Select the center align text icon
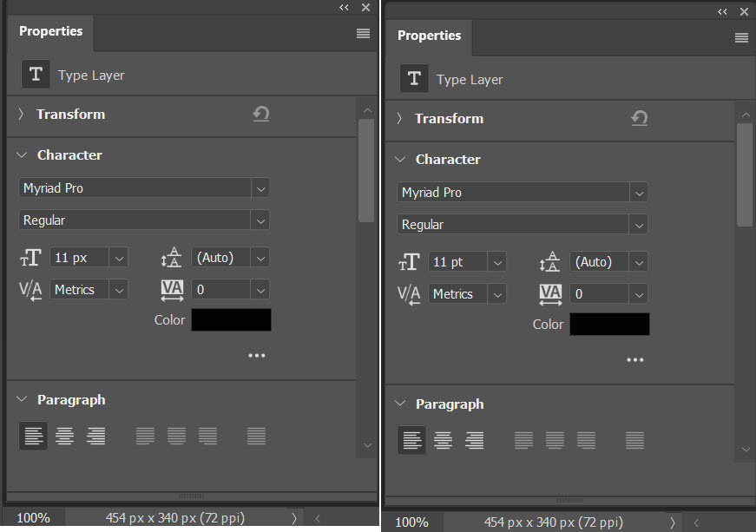Image resolution: width=756 pixels, height=532 pixels. [64, 436]
